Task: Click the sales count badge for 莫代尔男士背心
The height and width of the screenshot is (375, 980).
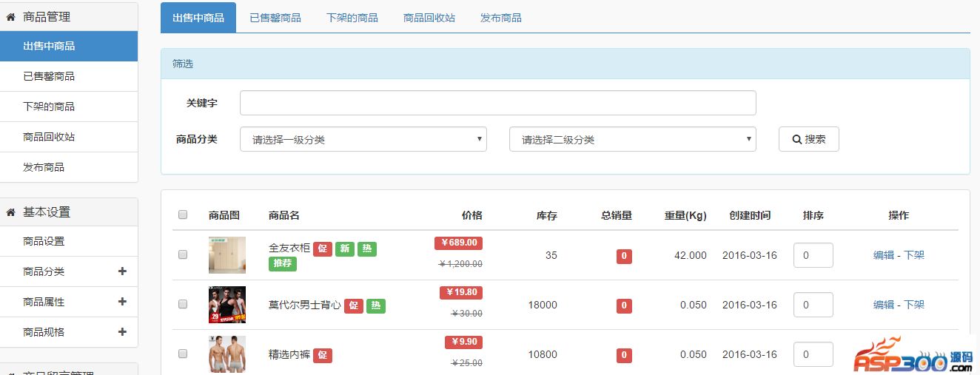Action: pyautogui.click(x=624, y=305)
